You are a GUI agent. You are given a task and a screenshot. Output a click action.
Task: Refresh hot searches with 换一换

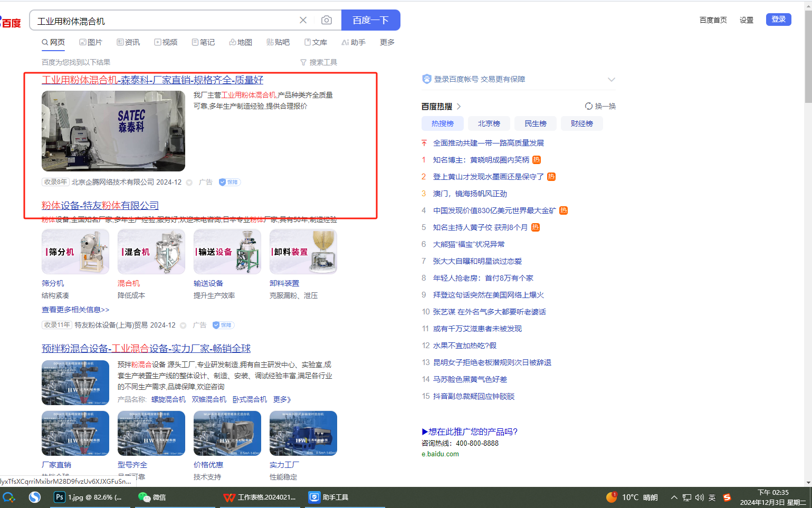click(600, 106)
